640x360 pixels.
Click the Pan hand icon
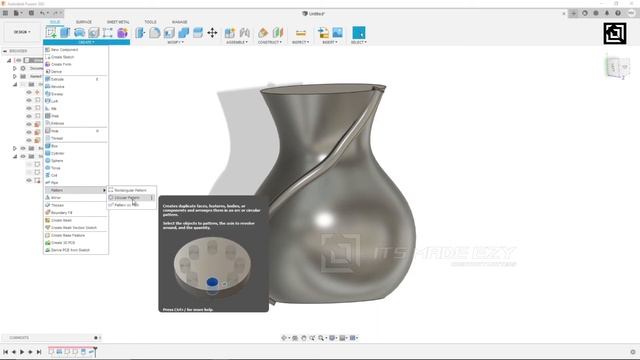pyautogui.click(x=304, y=338)
